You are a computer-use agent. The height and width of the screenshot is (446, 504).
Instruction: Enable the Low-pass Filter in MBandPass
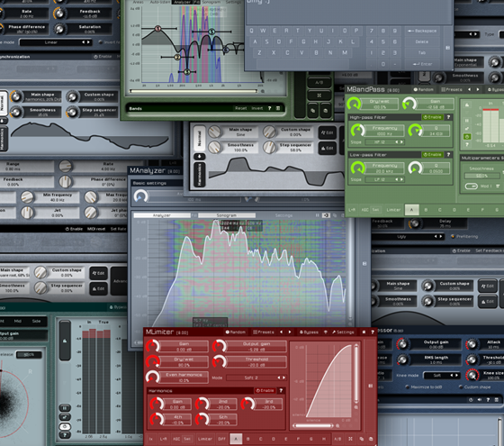pyautogui.click(x=432, y=154)
